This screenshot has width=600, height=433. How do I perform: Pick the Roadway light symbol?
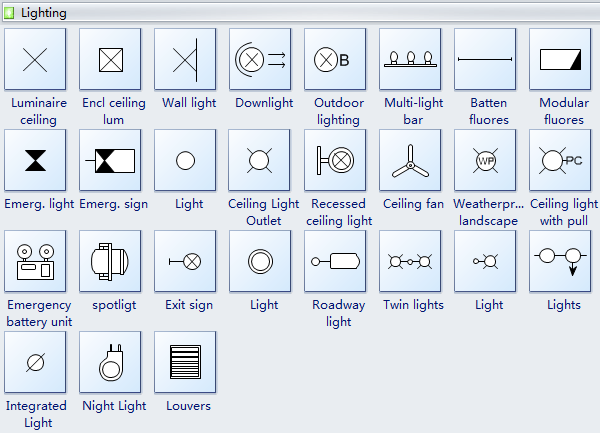pyautogui.click(x=335, y=261)
